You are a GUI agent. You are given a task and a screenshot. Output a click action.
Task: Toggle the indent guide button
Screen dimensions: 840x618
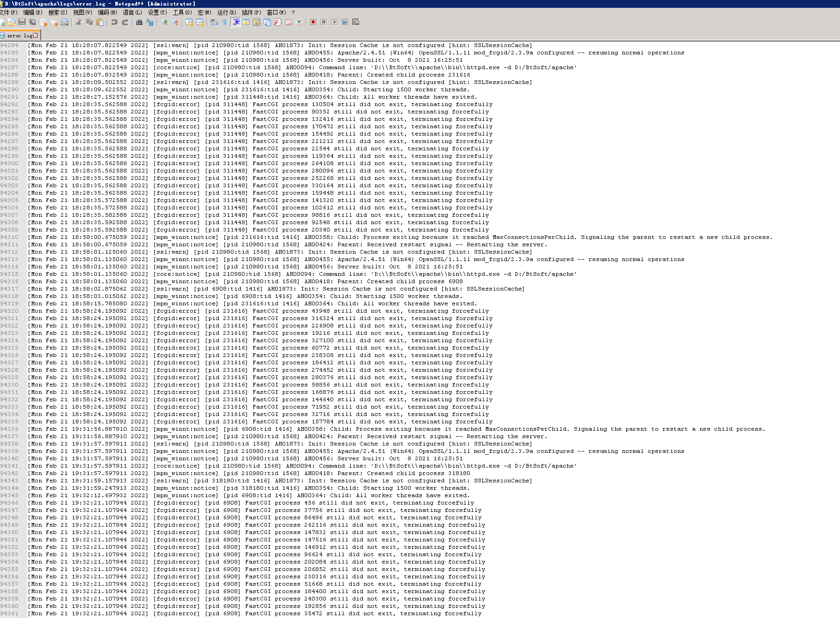coord(236,22)
